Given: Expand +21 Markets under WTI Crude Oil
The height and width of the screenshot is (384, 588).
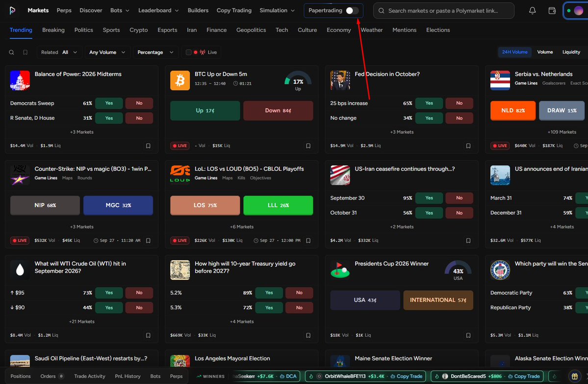Looking at the screenshot, I should (82, 322).
